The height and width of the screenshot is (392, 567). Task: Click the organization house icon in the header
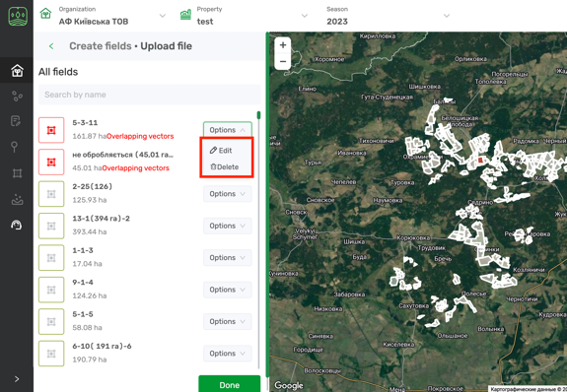click(45, 14)
